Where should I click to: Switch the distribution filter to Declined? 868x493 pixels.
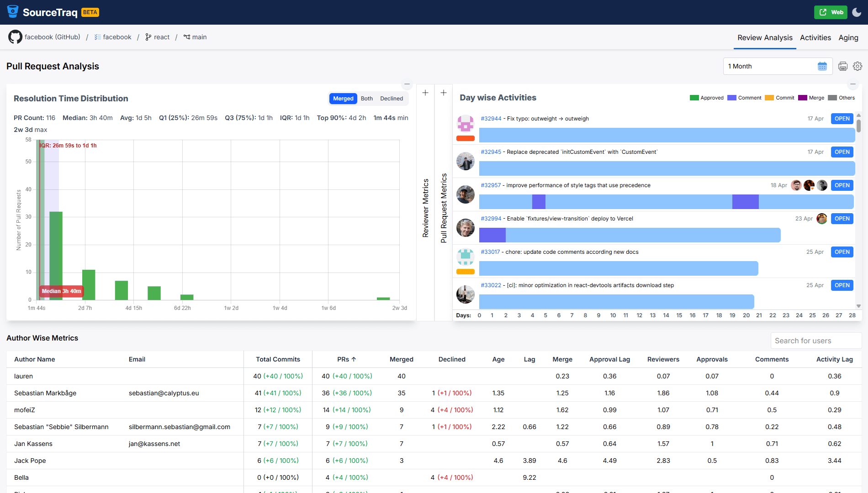(x=392, y=99)
